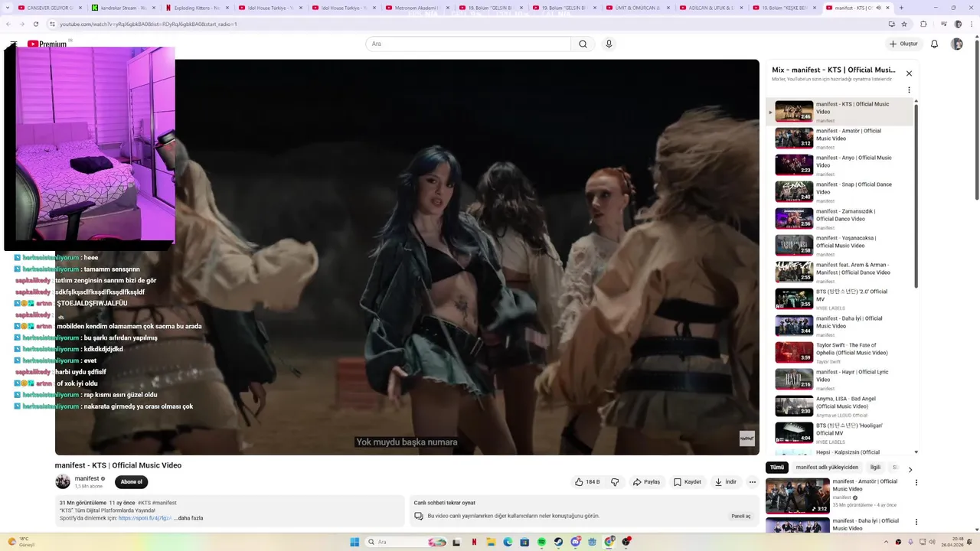Click the #KTS hashtag

click(x=143, y=503)
